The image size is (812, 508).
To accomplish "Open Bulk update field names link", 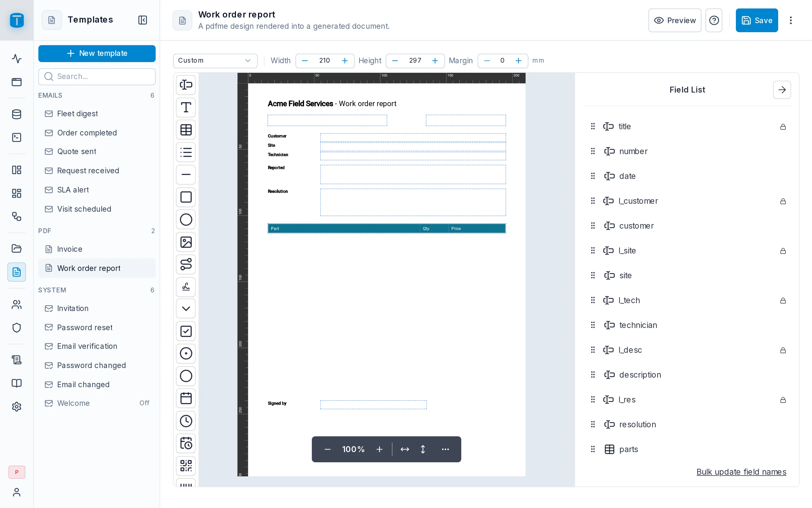I will click(741, 472).
